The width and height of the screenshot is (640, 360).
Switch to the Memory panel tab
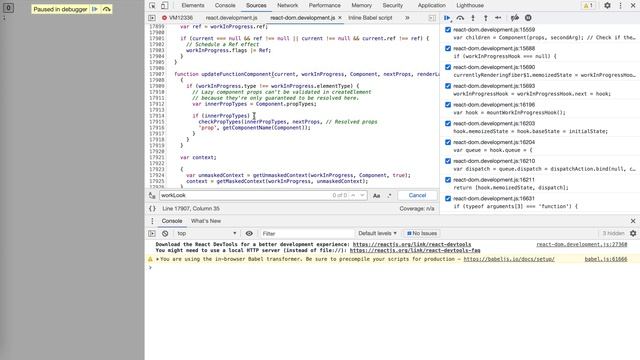pyautogui.click(x=361, y=6)
